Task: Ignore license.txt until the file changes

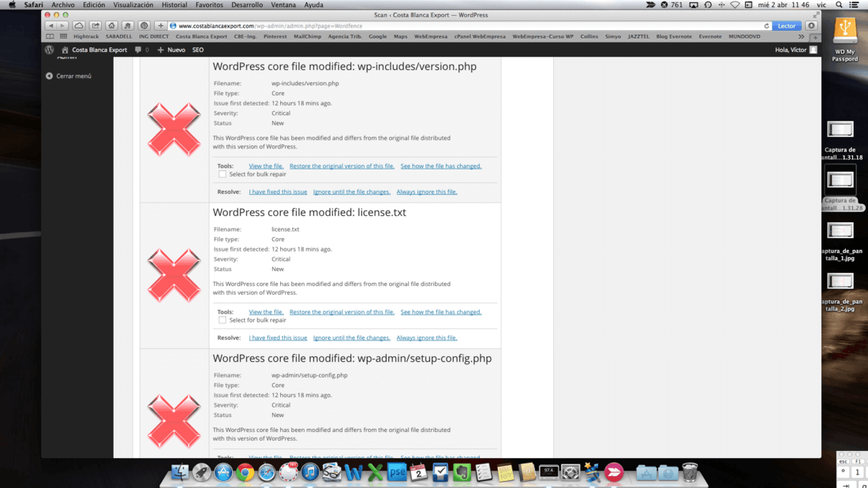Action: (x=351, y=338)
